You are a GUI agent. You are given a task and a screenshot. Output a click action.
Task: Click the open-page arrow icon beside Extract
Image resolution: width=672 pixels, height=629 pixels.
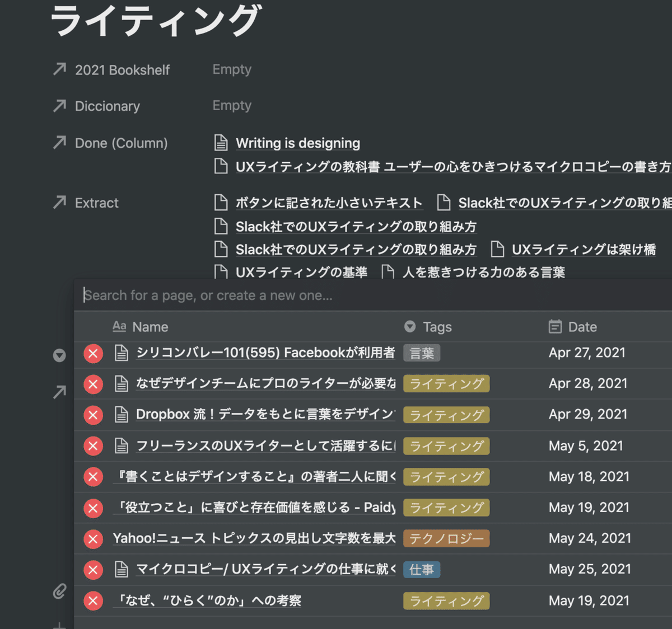[x=59, y=203]
